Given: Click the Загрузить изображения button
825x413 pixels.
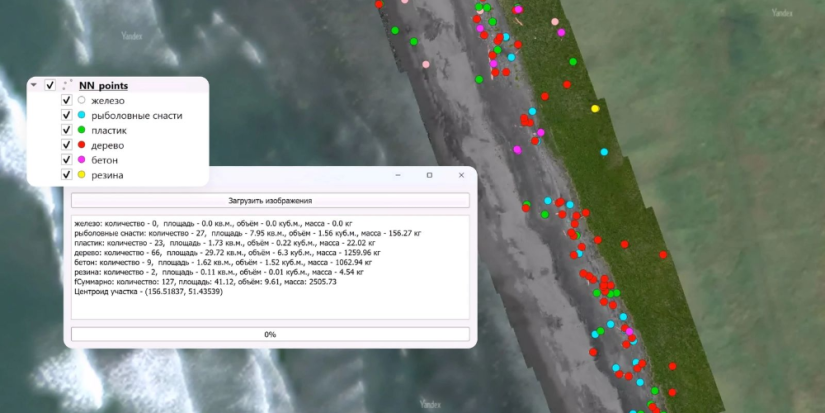Looking at the screenshot, I should (x=270, y=200).
